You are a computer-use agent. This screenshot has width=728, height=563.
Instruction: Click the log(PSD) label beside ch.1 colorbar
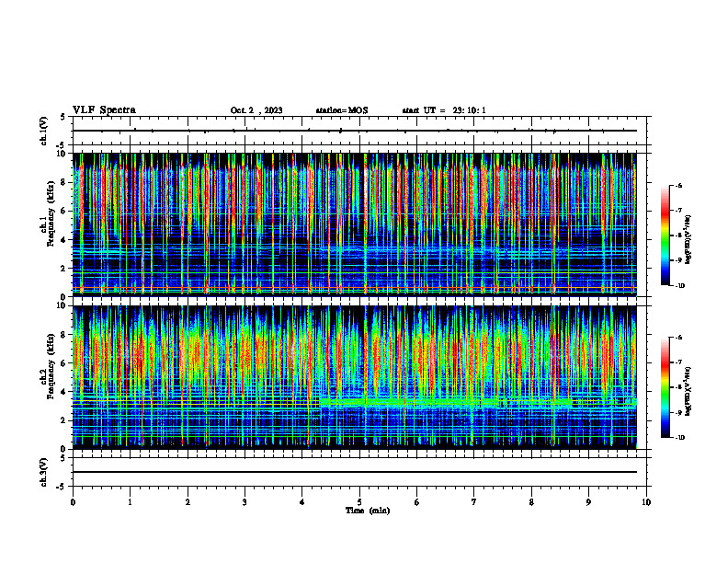tap(688, 240)
